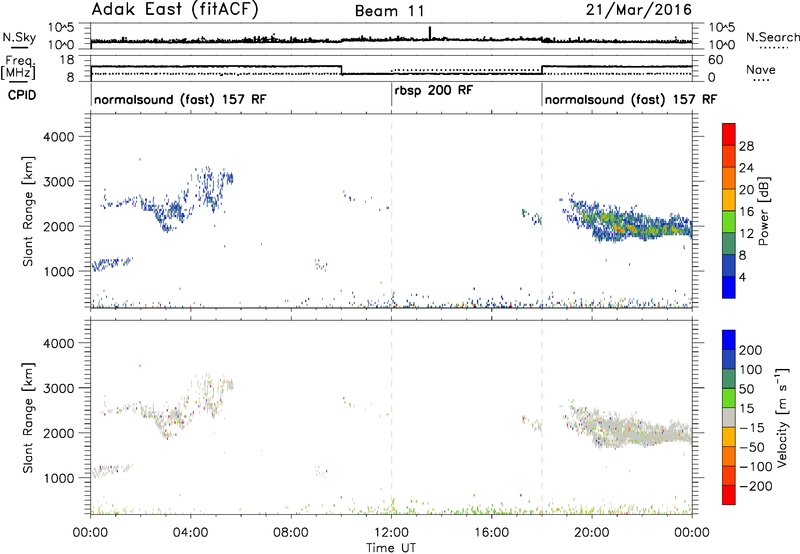The height and width of the screenshot is (554, 800).
Task: Click the '08:00' time axis tick label
Action: click(291, 533)
